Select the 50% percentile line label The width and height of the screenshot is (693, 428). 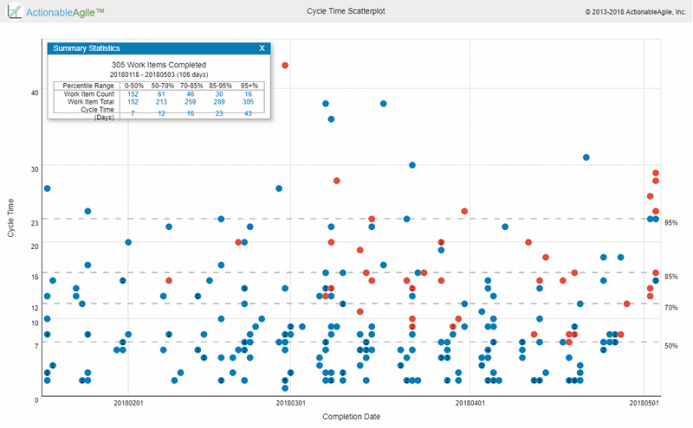pyautogui.click(x=671, y=345)
